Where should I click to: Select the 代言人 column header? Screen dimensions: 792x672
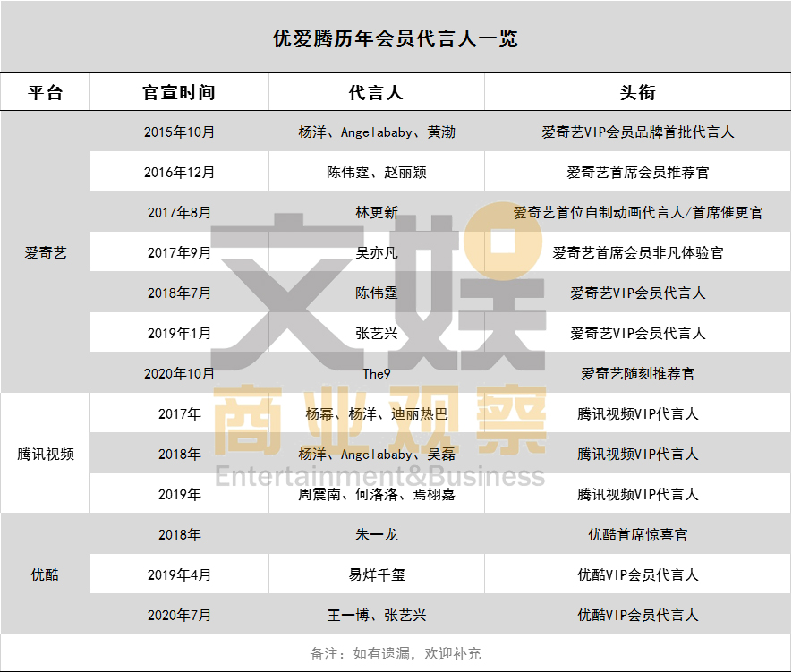(376, 92)
